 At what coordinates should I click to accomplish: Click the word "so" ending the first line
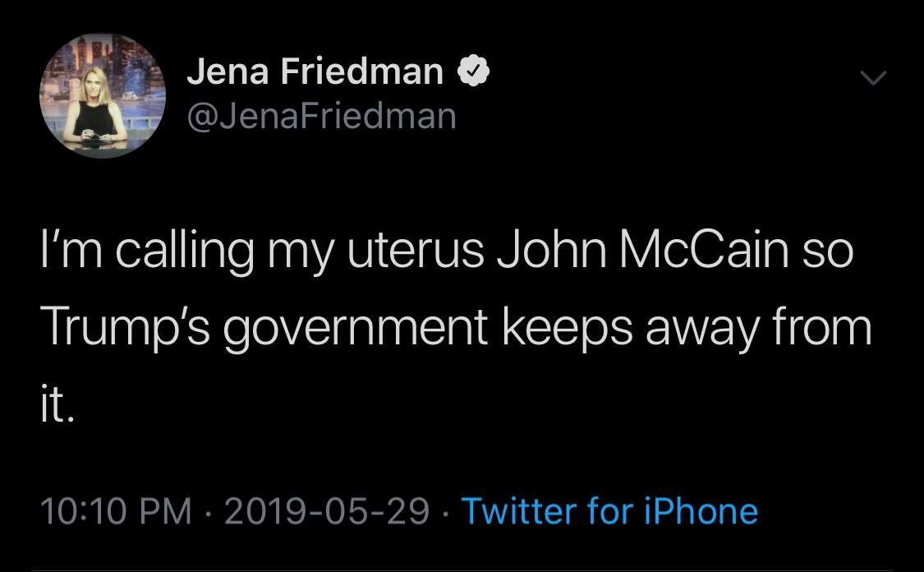pyautogui.click(x=830, y=253)
